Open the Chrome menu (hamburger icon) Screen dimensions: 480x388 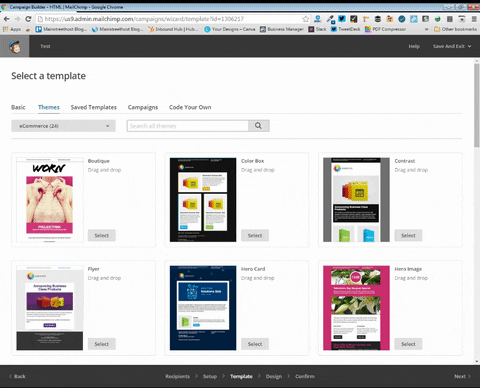[x=474, y=19]
